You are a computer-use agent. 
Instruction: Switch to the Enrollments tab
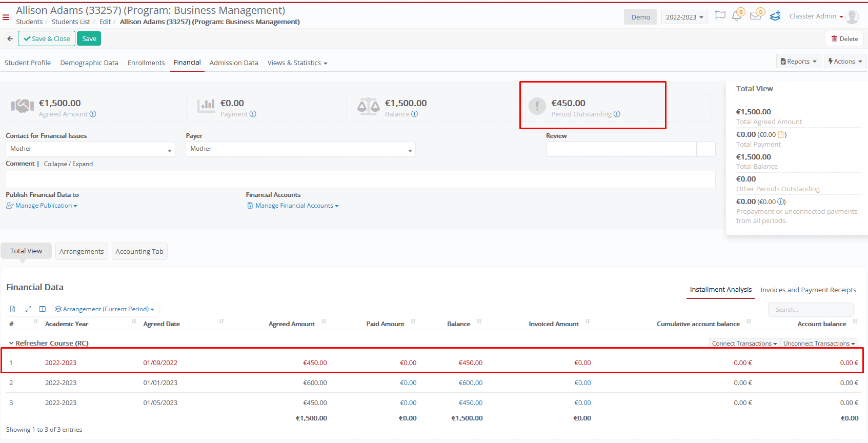pyautogui.click(x=146, y=63)
